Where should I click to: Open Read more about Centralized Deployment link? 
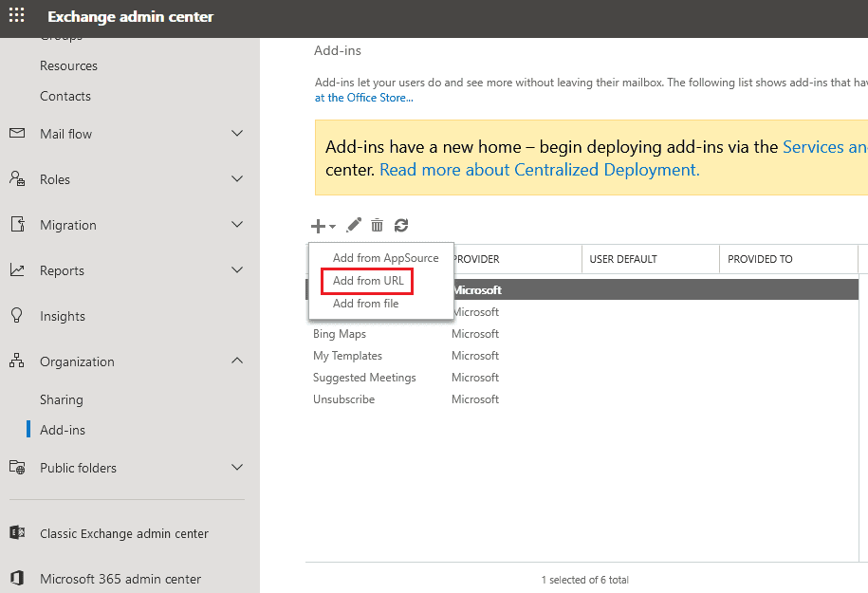(x=539, y=170)
